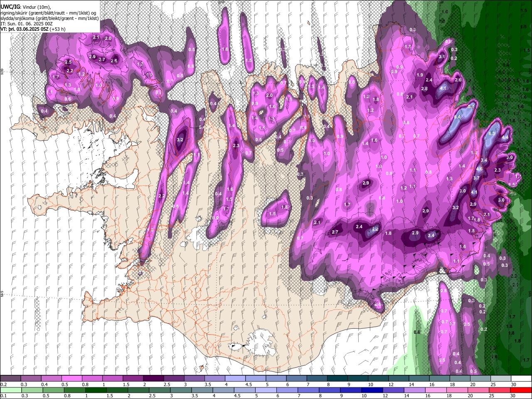
Task: Select upper-row legend swatch starting at 5
Action: 276,379
